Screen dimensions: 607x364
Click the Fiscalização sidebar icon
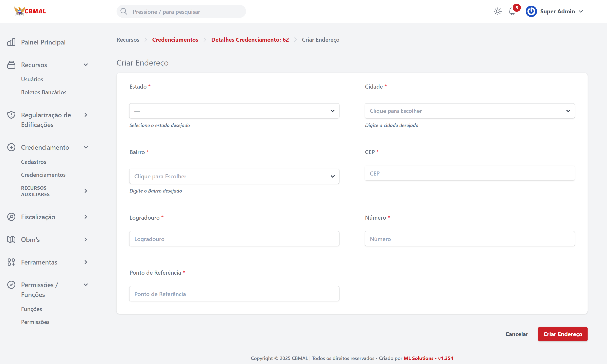(11, 217)
